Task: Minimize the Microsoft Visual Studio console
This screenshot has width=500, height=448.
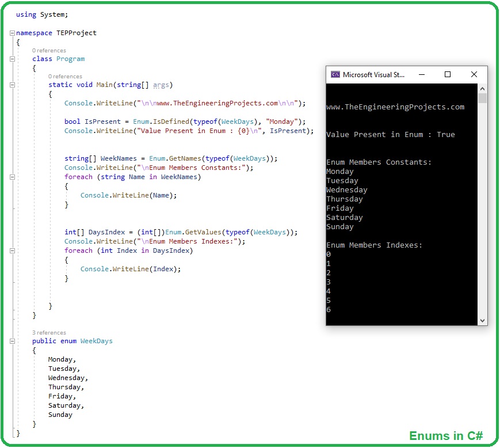Action: pyautogui.click(x=422, y=75)
